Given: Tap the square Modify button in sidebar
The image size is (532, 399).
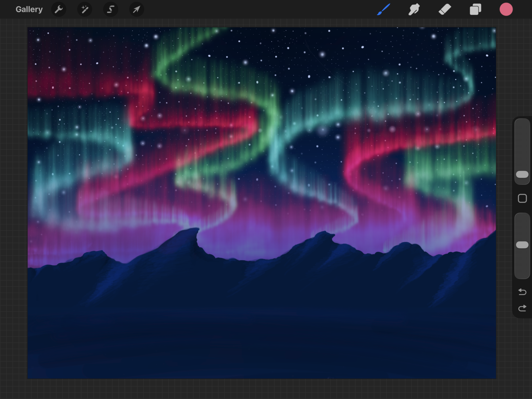Looking at the screenshot, I should pos(522,199).
